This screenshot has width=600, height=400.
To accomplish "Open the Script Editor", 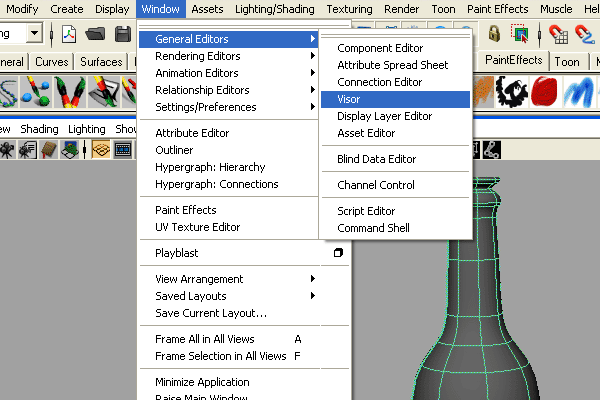I will [395, 211].
